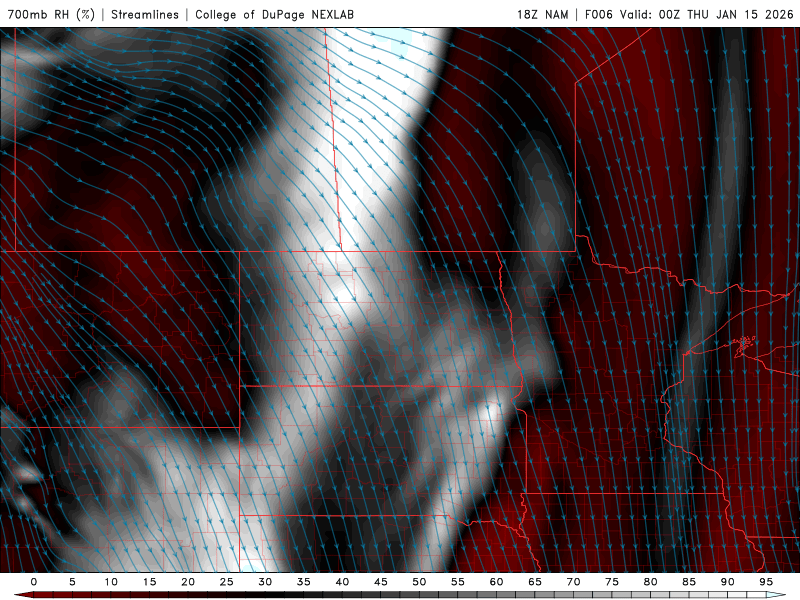
Task: Click the '70' tick label on color scale
Action: 573,582
